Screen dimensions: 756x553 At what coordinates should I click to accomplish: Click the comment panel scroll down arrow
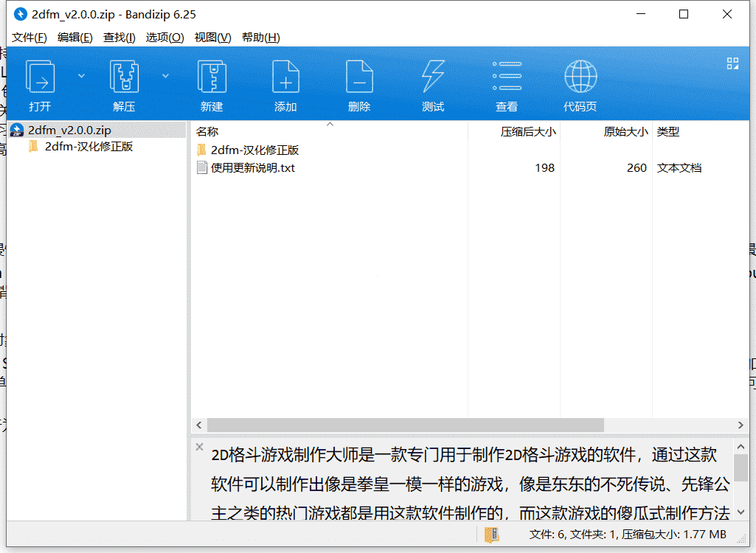[x=741, y=512]
